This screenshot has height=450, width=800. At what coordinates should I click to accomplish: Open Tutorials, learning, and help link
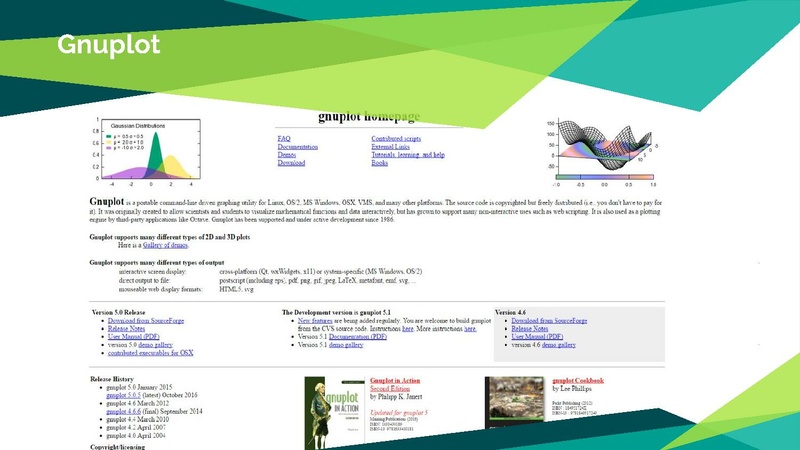point(408,155)
